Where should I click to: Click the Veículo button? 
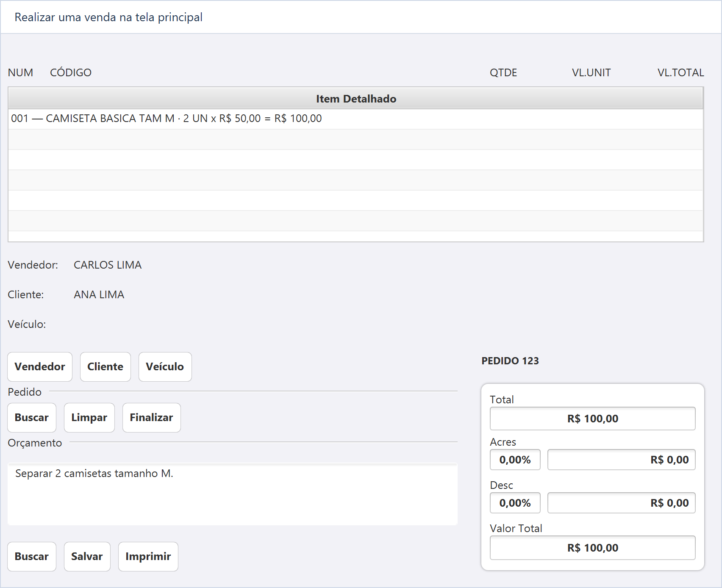tap(165, 367)
